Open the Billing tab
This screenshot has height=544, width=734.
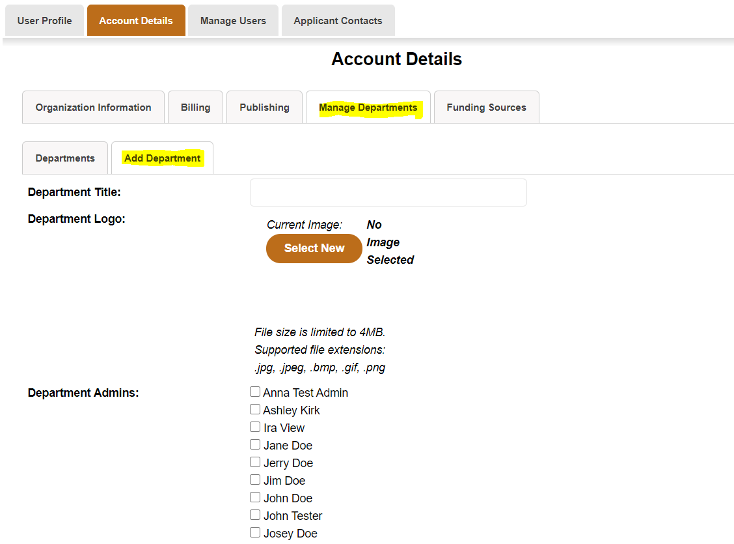click(x=195, y=107)
